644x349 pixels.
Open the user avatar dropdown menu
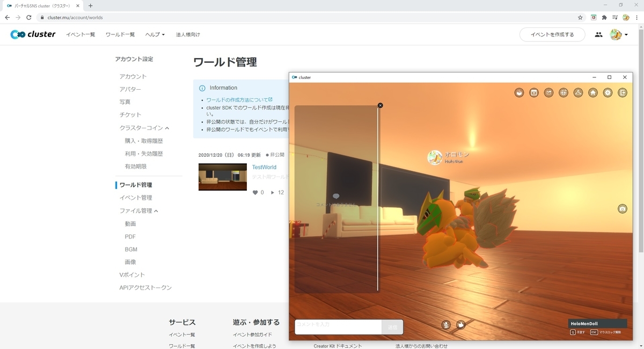[619, 34]
